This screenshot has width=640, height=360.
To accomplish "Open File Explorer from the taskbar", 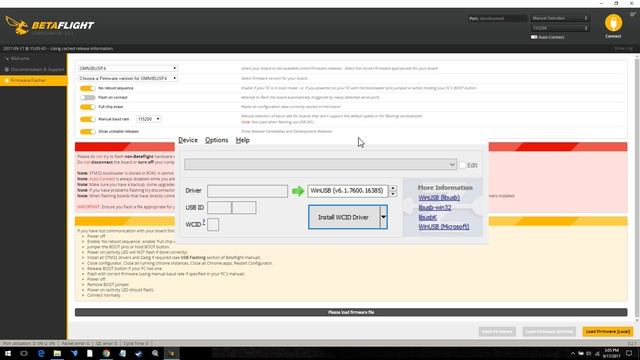I will 57,353.
